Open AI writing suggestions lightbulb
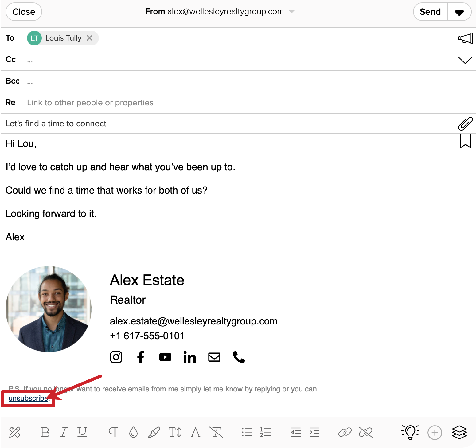This screenshot has width=476, height=448. coord(410,432)
